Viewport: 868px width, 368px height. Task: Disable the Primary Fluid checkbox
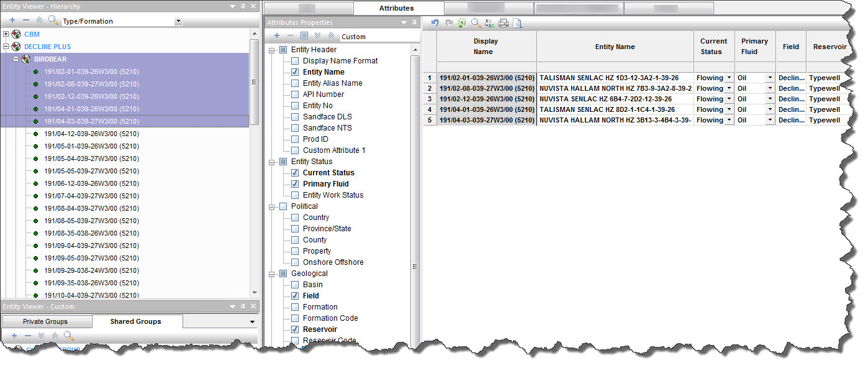295,183
